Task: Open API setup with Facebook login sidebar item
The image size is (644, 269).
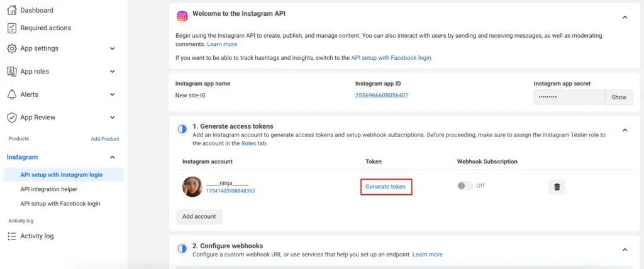Action: 60,203
